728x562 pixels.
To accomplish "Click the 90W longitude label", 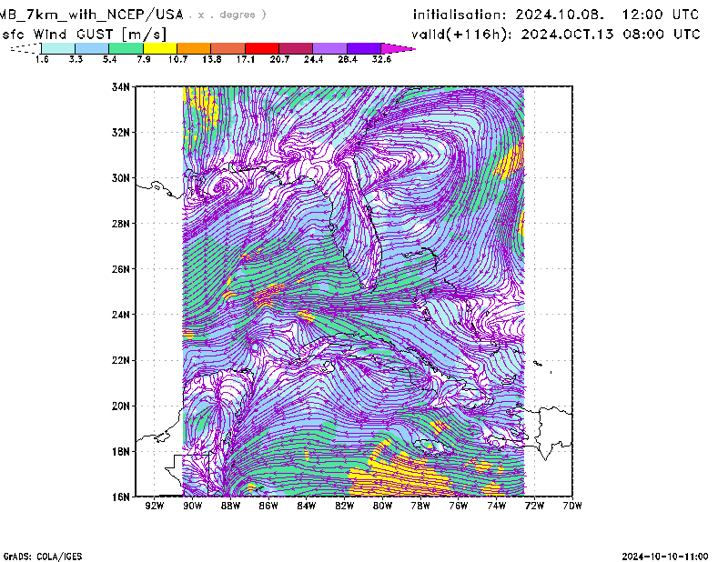I will [192, 506].
